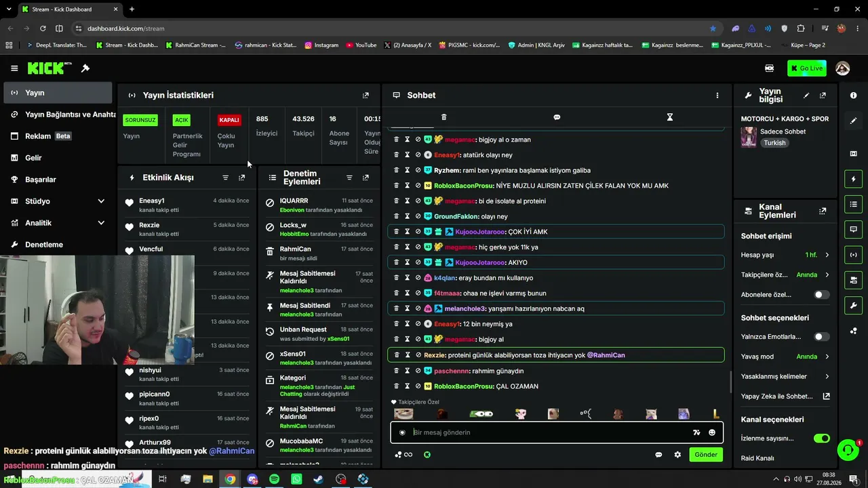Disable the İzlenme sayısını switch

[x=821, y=439]
